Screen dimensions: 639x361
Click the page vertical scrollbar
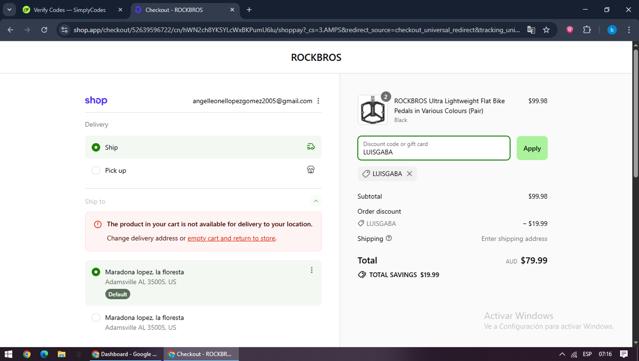[x=636, y=114]
